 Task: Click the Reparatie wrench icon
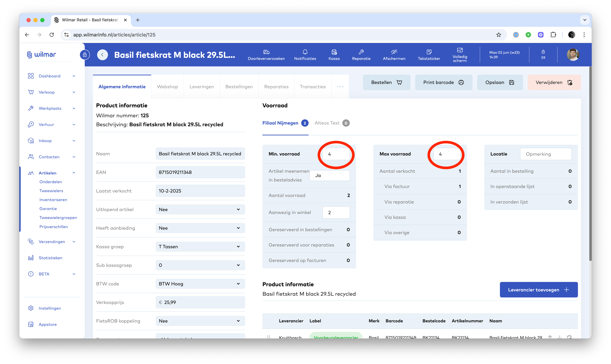point(361,52)
